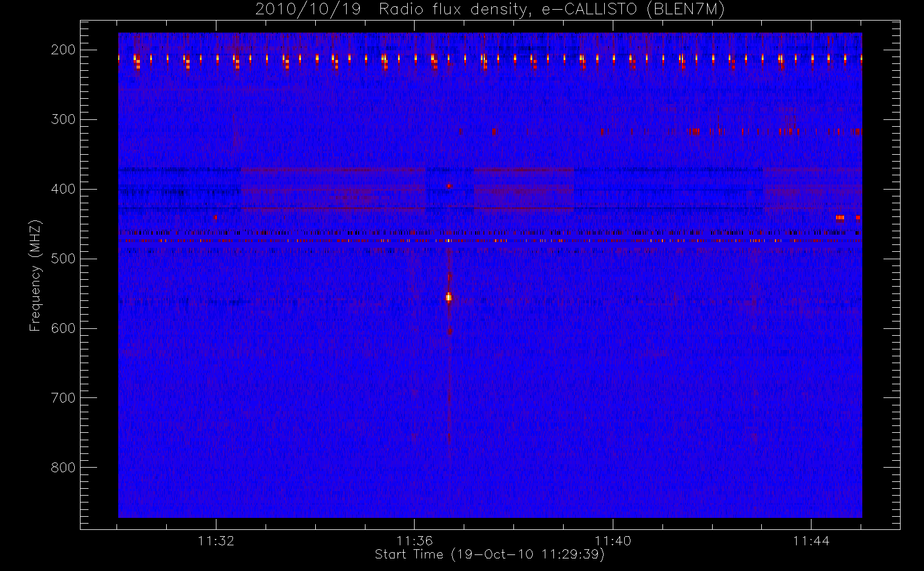The image size is (924, 571).
Task: Click the '600' frequency tick label
Action: pos(63,328)
